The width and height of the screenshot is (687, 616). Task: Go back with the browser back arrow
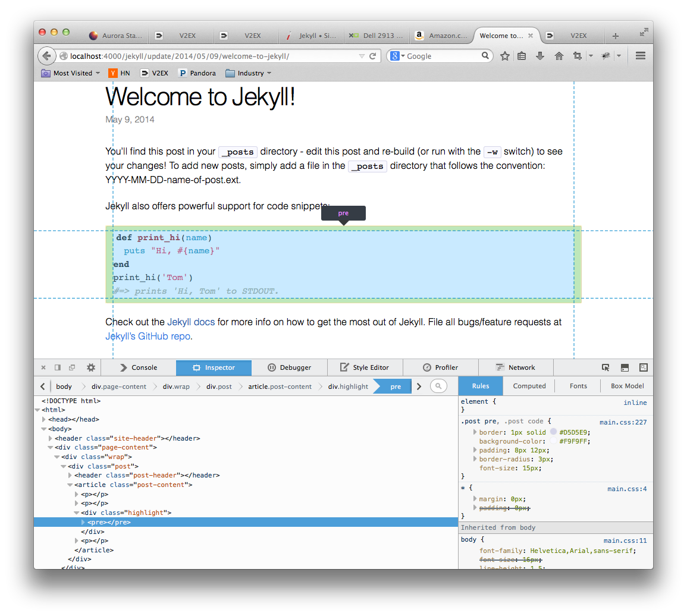pyautogui.click(x=46, y=56)
